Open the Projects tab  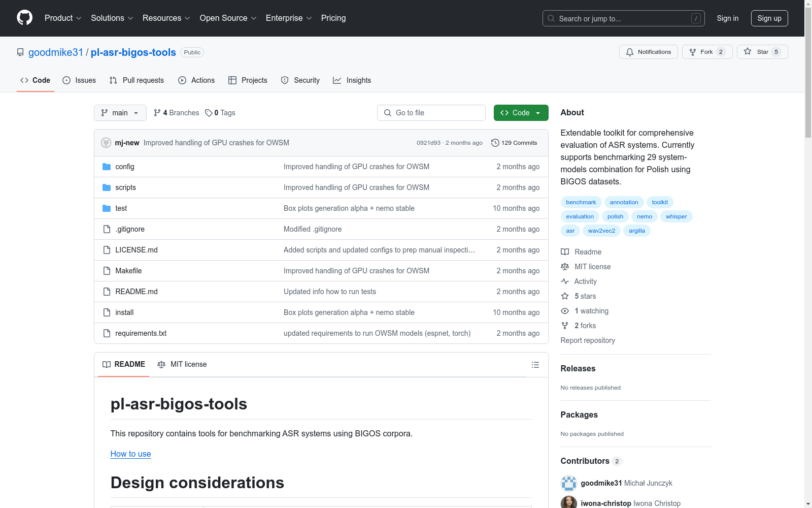point(248,80)
